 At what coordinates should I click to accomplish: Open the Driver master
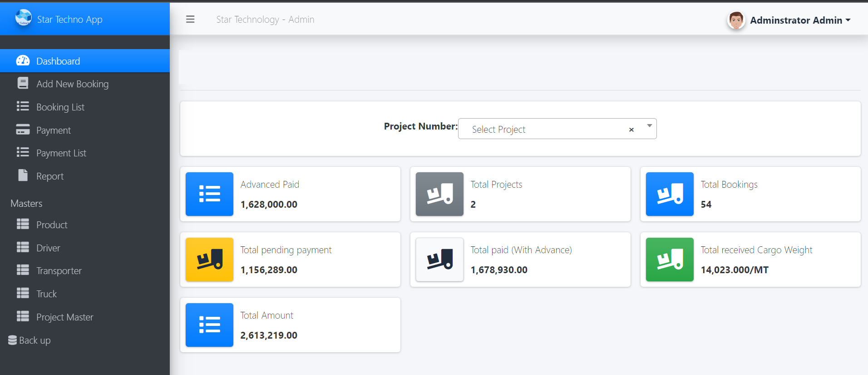coord(85,248)
